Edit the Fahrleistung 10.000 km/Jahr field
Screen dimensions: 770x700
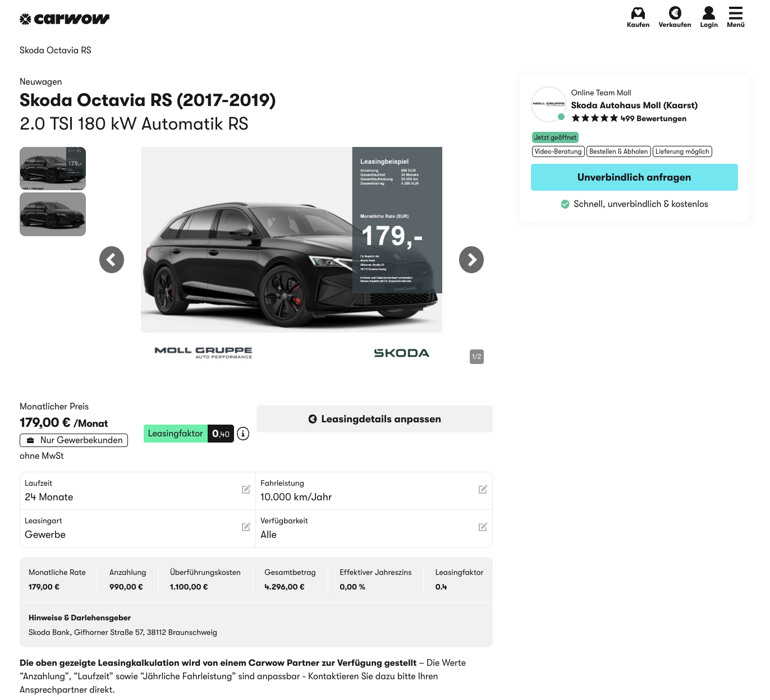pyautogui.click(x=483, y=490)
